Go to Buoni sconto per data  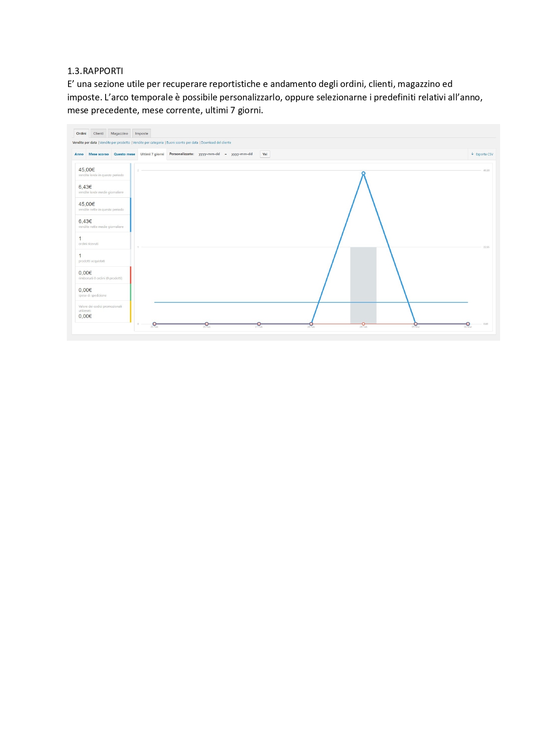182,143
